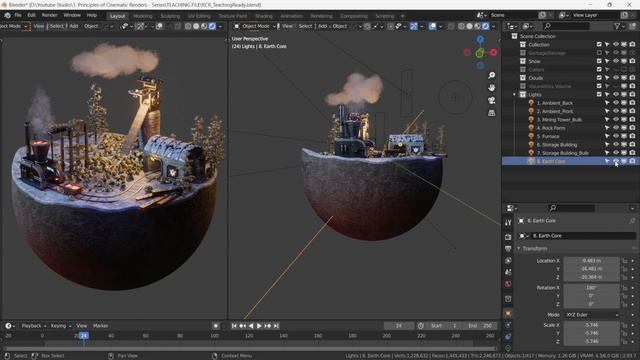The height and width of the screenshot is (360, 640).
Task: Add a workspace with the plus tab
Action: [402, 16]
